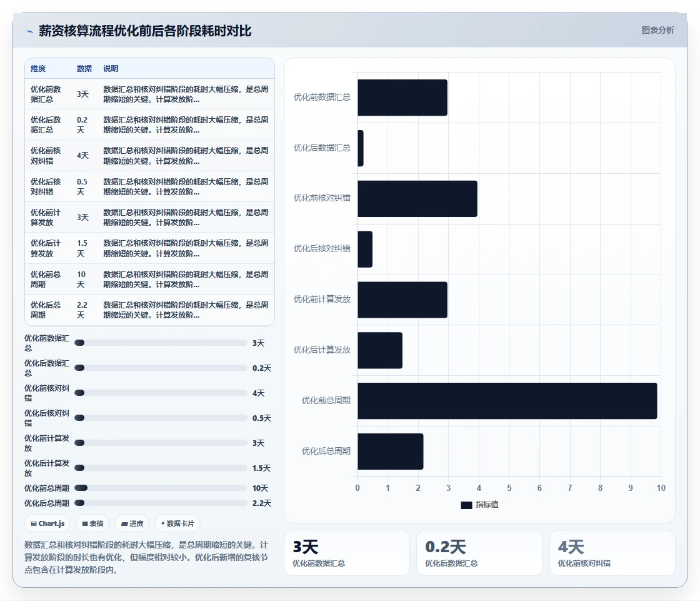The height and width of the screenshot is (601, 700).
Task: Click the 优化前总周期 chart bar
Action: [x=507, y=401]
